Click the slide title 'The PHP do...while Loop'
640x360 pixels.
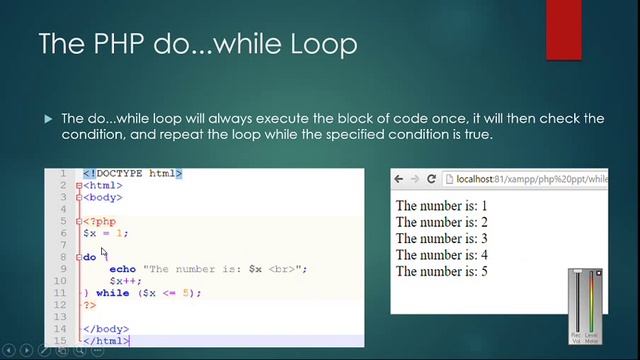coord(198,43)
